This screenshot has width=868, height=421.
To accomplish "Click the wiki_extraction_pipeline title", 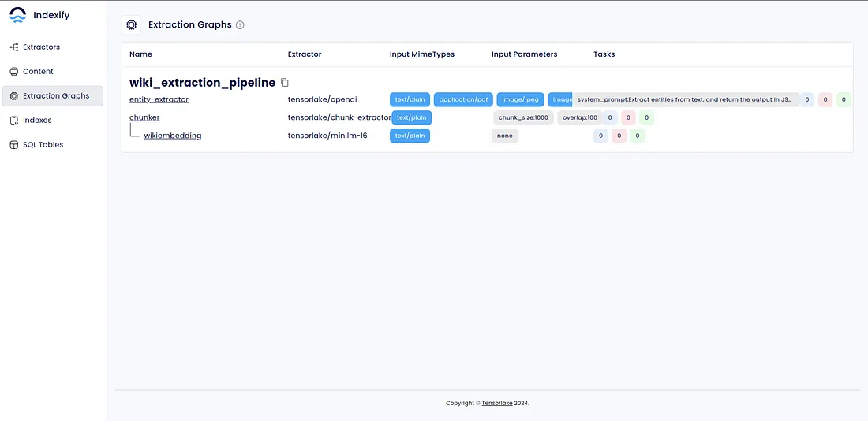I will pos(202,83).
